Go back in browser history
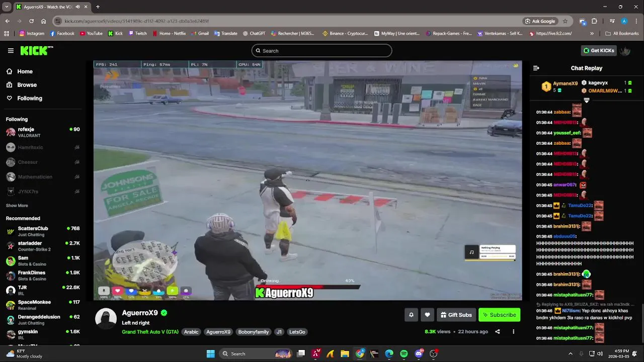The width and height of the screenshot is (644, 362). coord(7,21)
